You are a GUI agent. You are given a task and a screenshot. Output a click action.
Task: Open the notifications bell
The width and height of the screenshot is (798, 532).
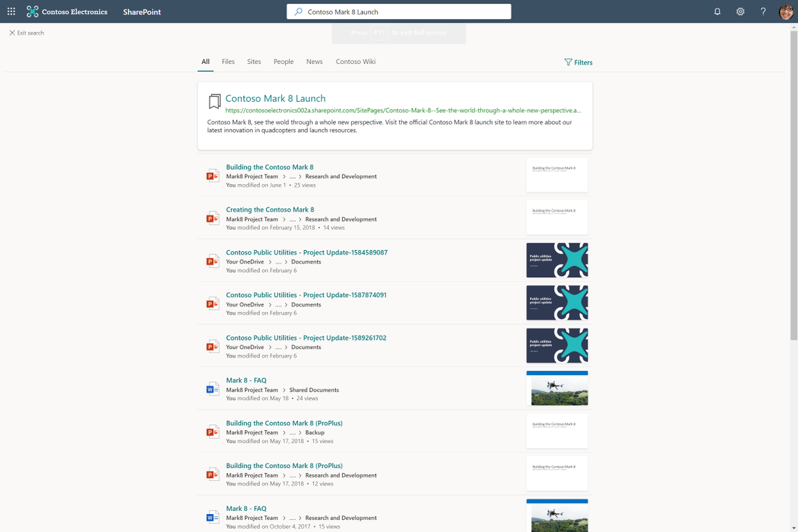717,11
